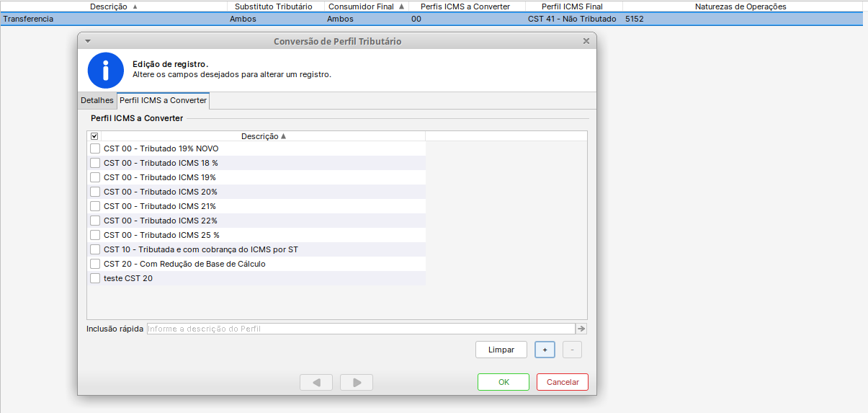
Task: Switch to the Detalhes tab
Action: (x=97, y=100)
